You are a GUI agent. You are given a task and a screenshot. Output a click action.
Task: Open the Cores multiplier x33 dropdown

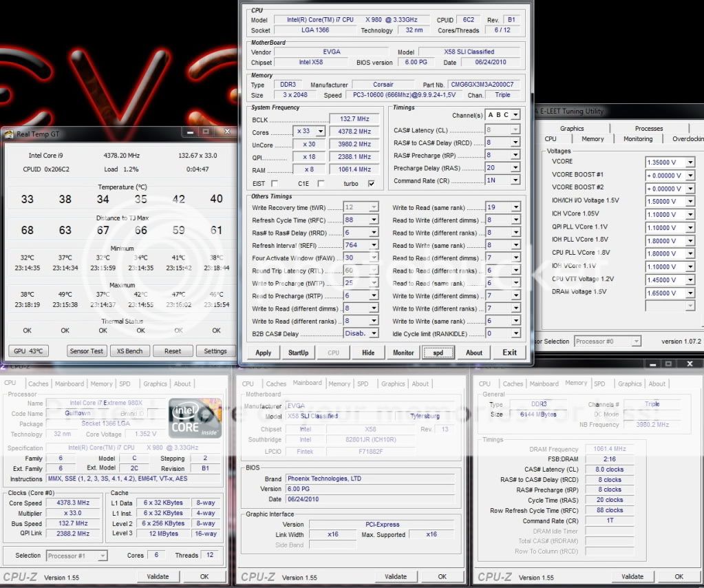[x=310, y=132]
